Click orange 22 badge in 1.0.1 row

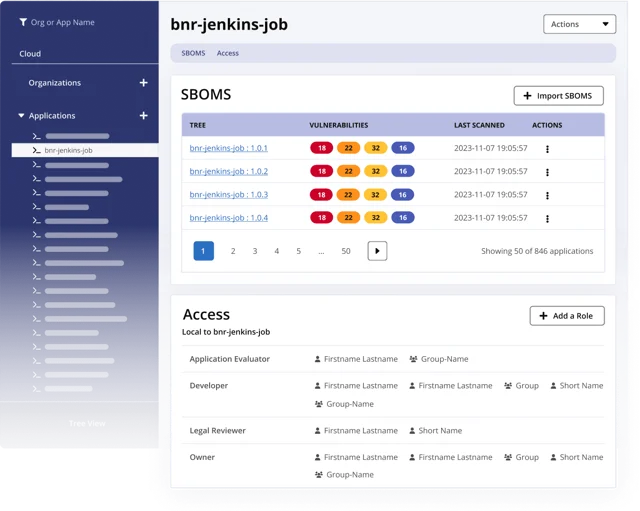[x=348, y=148]
